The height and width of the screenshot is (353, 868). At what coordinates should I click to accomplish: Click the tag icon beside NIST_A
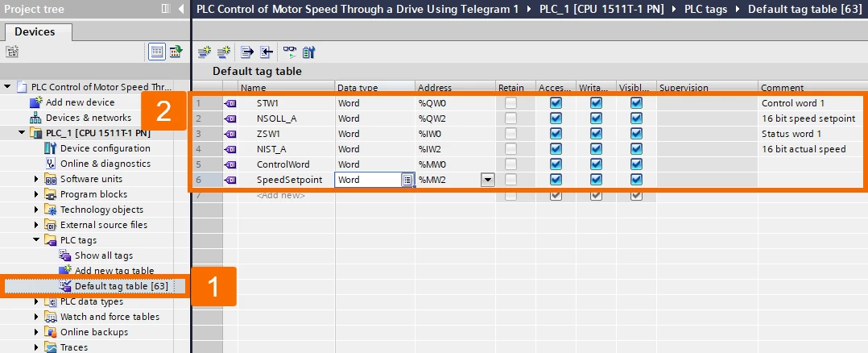tap(229, 149)
